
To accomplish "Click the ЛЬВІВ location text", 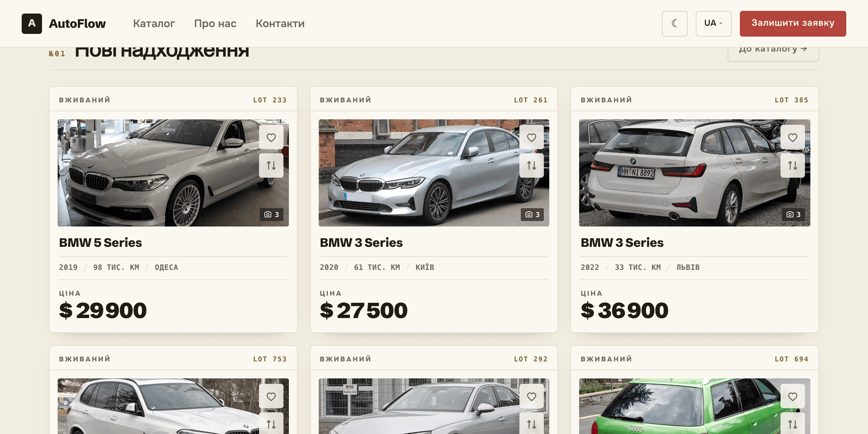I will point(688,268).
